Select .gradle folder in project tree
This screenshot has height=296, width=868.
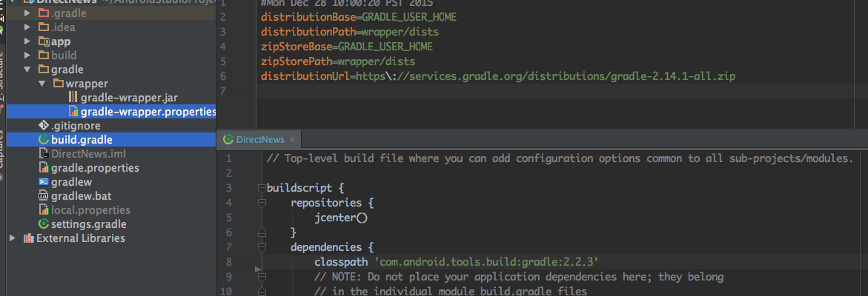[x=69, y=13]
